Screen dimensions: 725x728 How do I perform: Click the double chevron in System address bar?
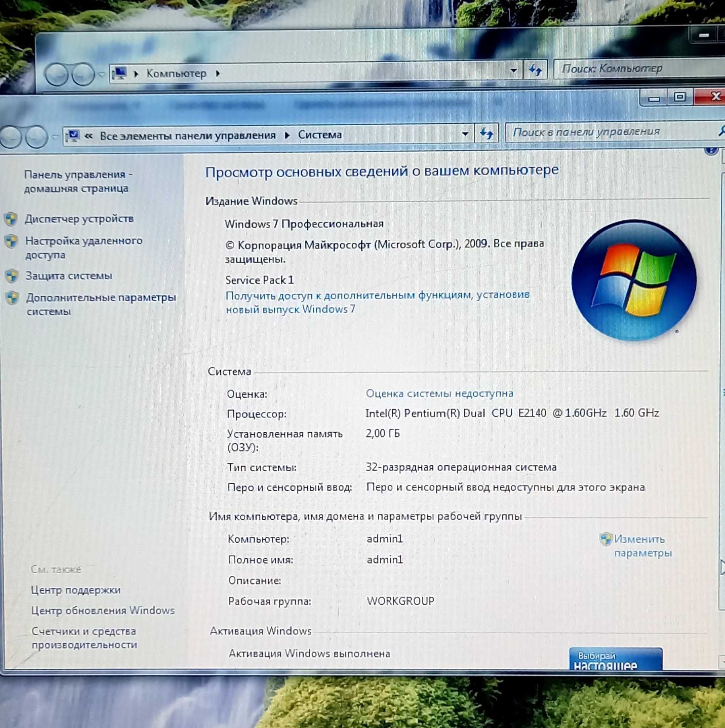(89, 136)
